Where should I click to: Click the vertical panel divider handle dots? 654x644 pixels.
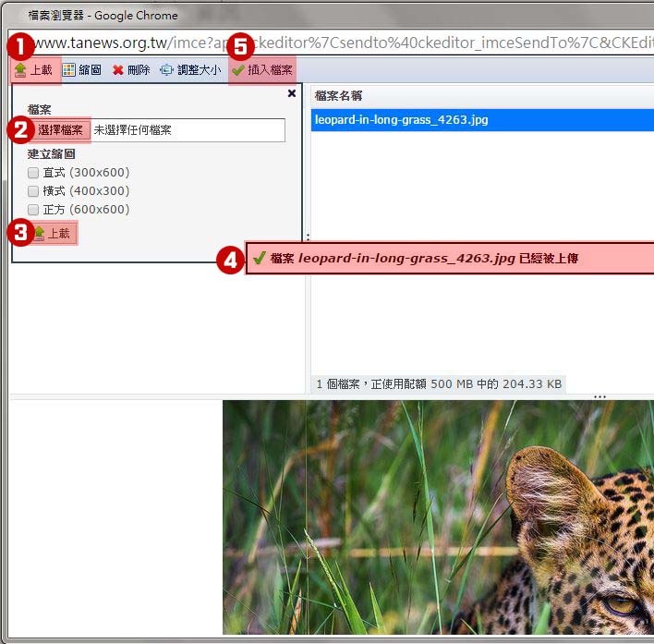[x=307, y=238]
